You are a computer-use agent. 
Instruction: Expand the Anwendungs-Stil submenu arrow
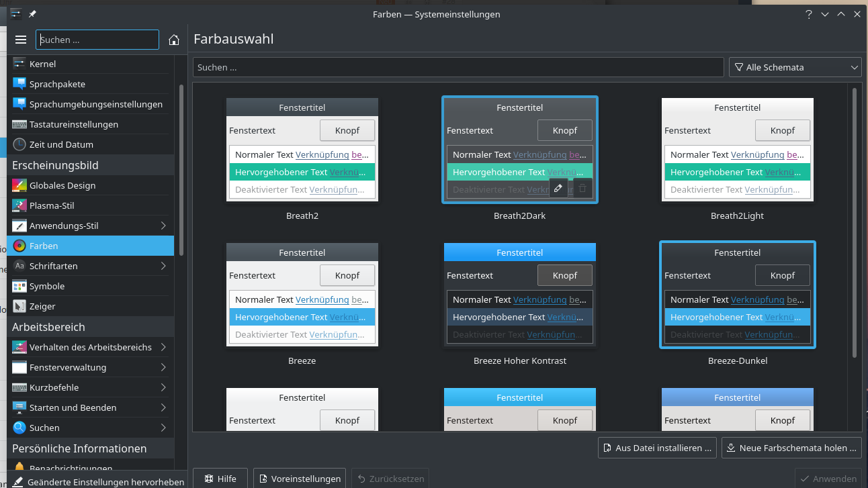point(163,226)
